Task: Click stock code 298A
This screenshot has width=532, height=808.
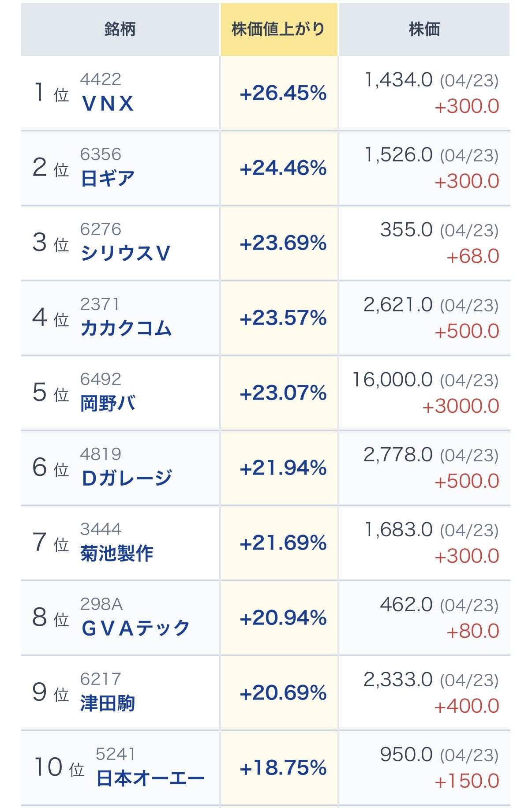Action: click(101, 604)
